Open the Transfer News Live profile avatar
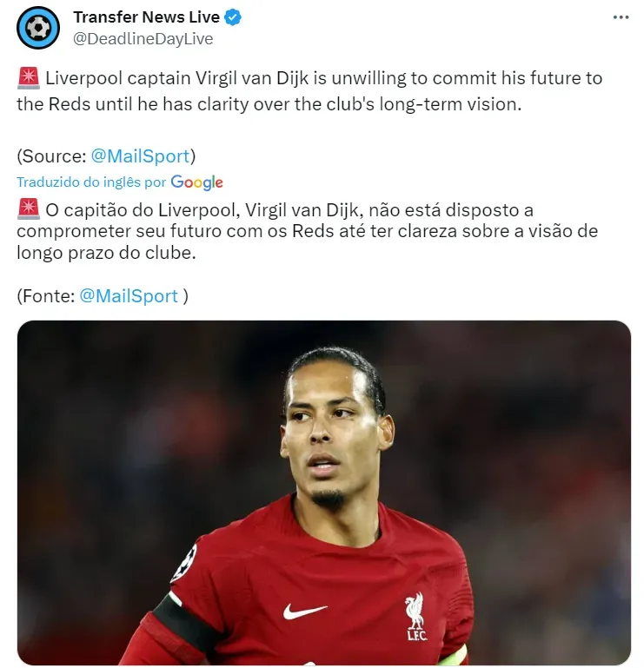This screenshot has height=668, width=644. click(x=38, y=28)
